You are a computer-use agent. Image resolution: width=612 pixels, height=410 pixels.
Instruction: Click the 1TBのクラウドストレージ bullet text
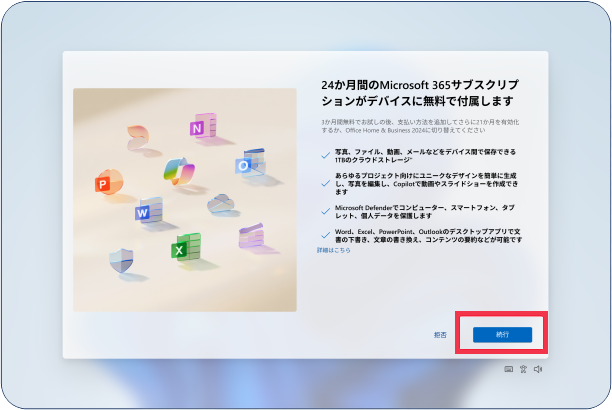(x=425, y=156)
